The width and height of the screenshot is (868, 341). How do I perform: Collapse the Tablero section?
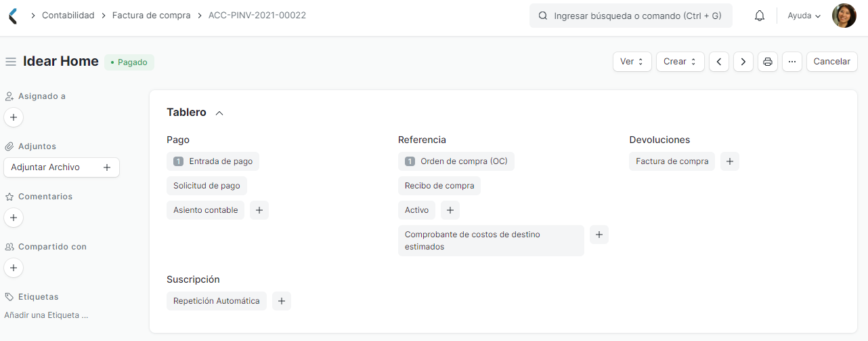pos(219,113)
